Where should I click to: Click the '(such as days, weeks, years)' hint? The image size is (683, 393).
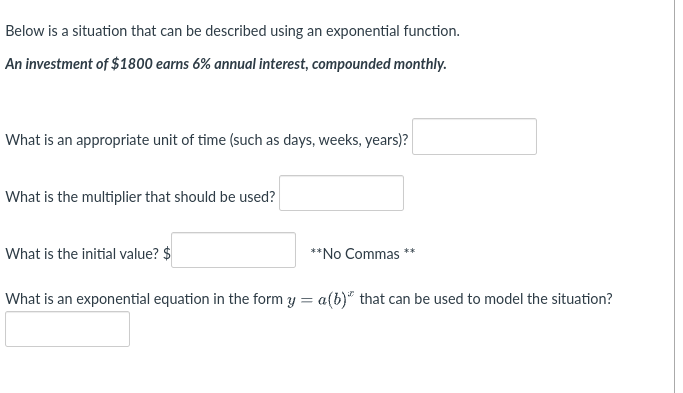(319, 140)
